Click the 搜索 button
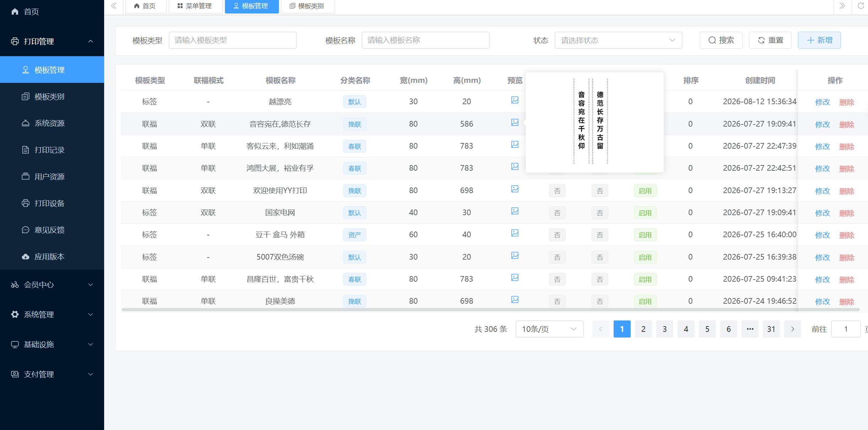868x430 pixels. (721, 40)
